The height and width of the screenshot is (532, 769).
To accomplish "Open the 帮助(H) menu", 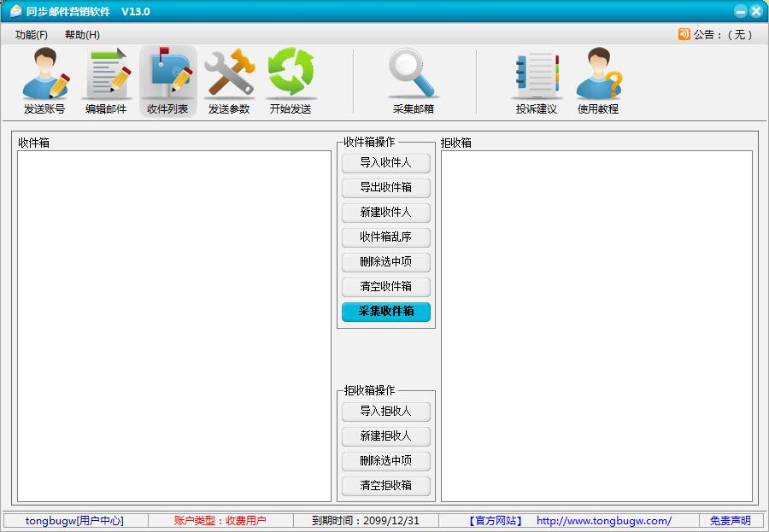I will pos(82,35).
